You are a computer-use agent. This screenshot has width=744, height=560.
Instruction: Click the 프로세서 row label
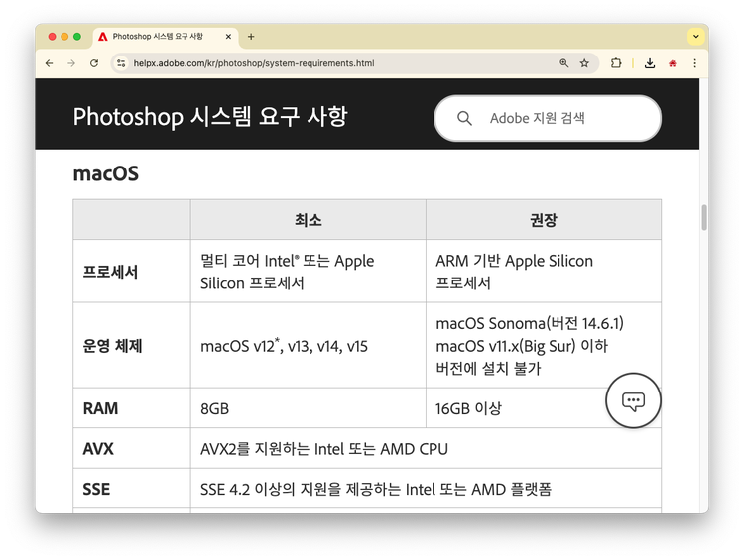click(110, 272)
